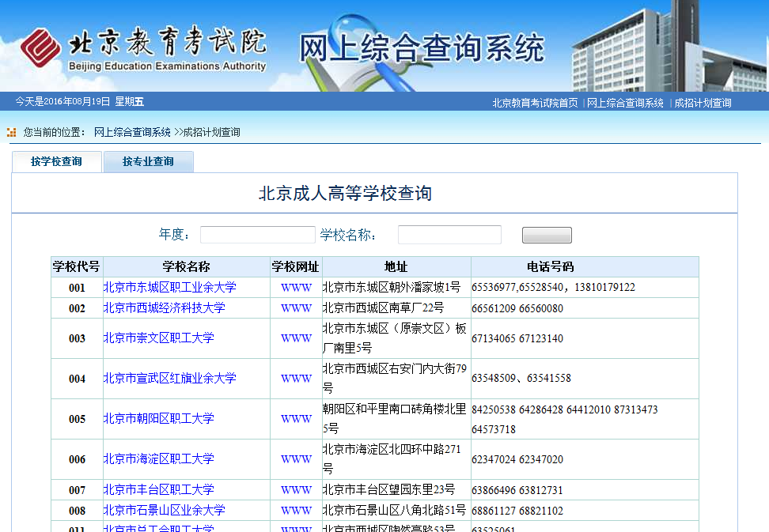Screen dimensions: 769x532
Task: Open 北京市朝阳区职工大学 link
Action: tap(158, 418)
